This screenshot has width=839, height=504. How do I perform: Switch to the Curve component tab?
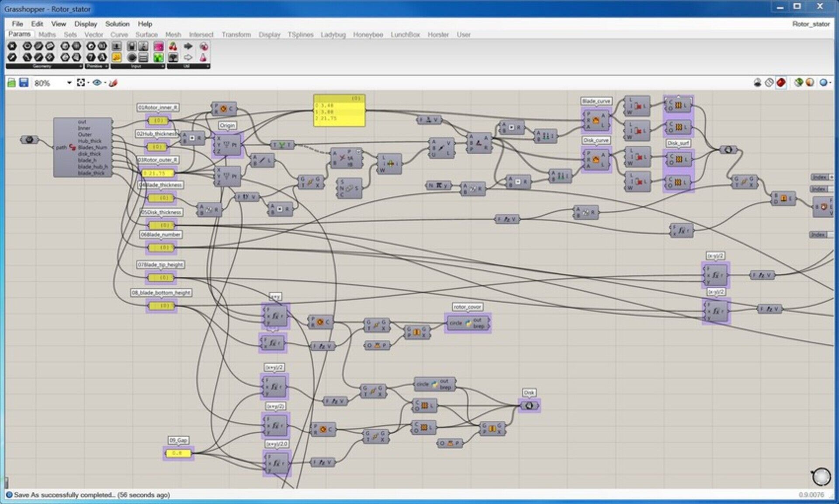pos(119,35)
